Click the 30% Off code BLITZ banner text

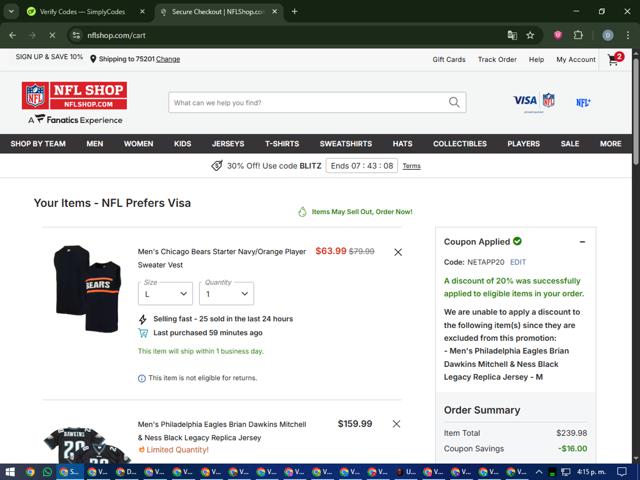(x=274, y=166)
